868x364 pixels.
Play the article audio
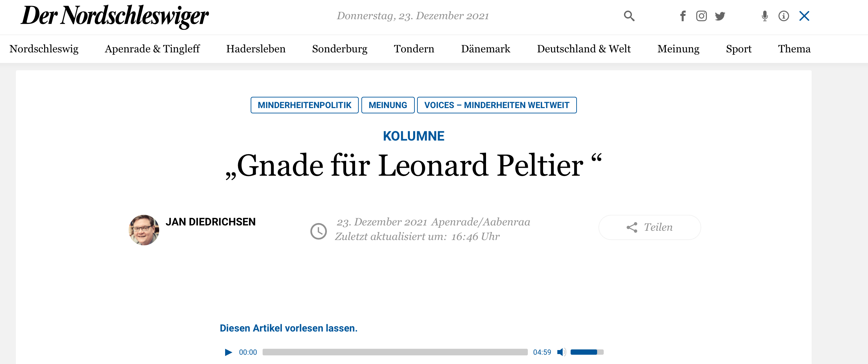click(x=228, y=352)
